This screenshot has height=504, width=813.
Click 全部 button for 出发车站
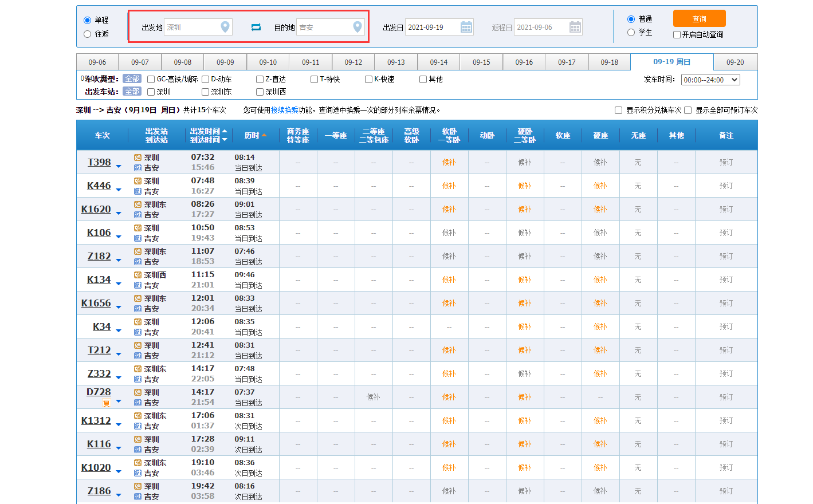132,92
